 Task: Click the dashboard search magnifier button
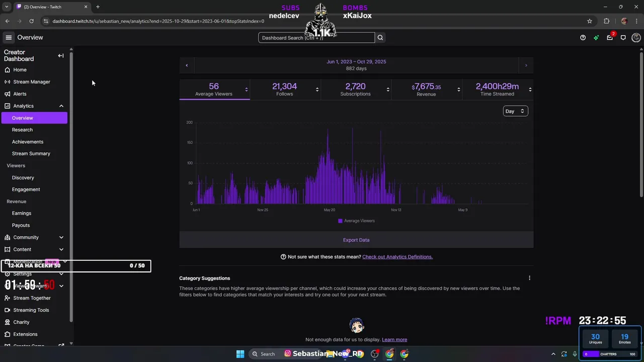click(x=380, y=38)
